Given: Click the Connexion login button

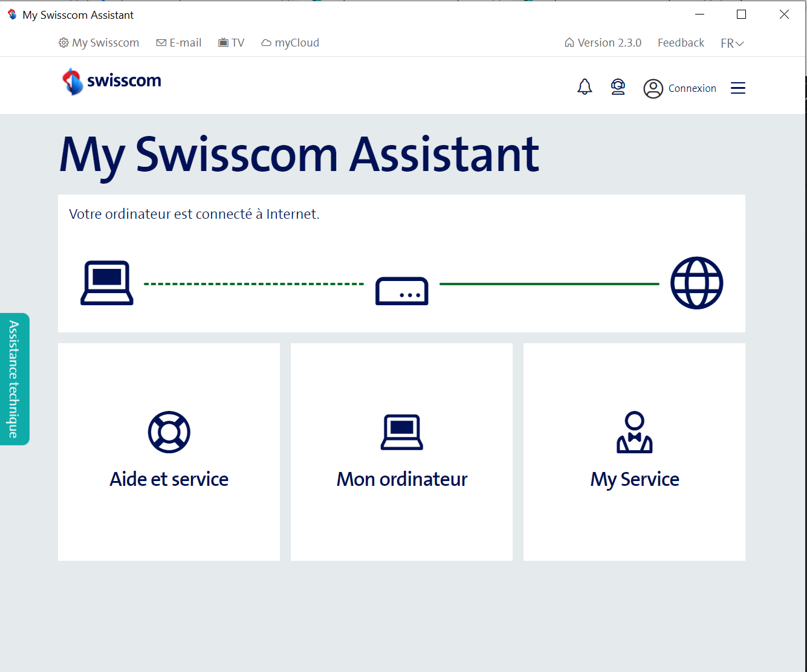Looking at the screenshot, I should coord(692,88).
